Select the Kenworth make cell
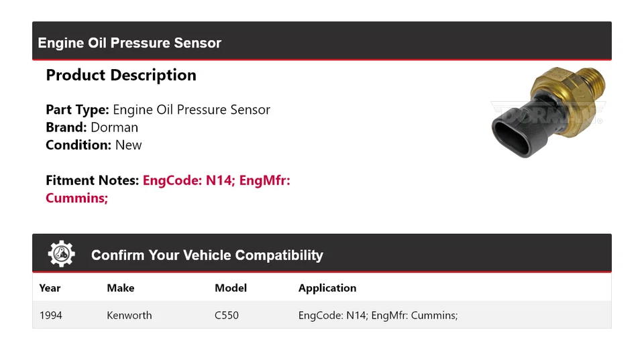 point(129,315)
